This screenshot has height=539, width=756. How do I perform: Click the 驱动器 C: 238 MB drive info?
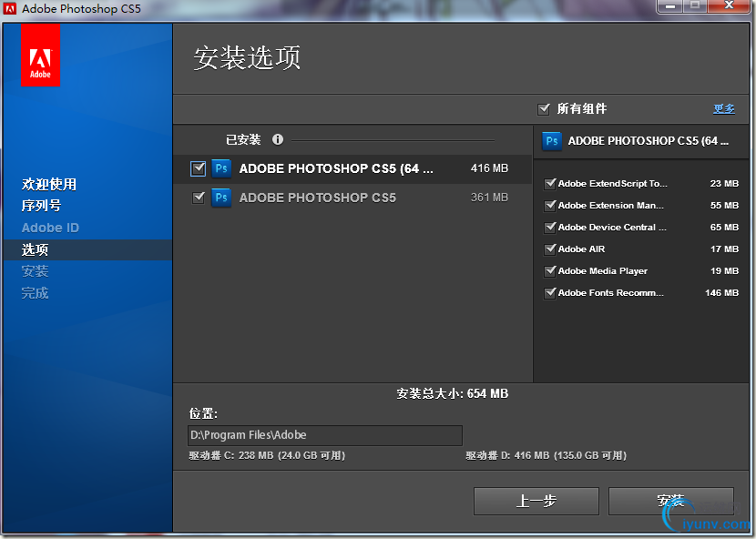267,455
